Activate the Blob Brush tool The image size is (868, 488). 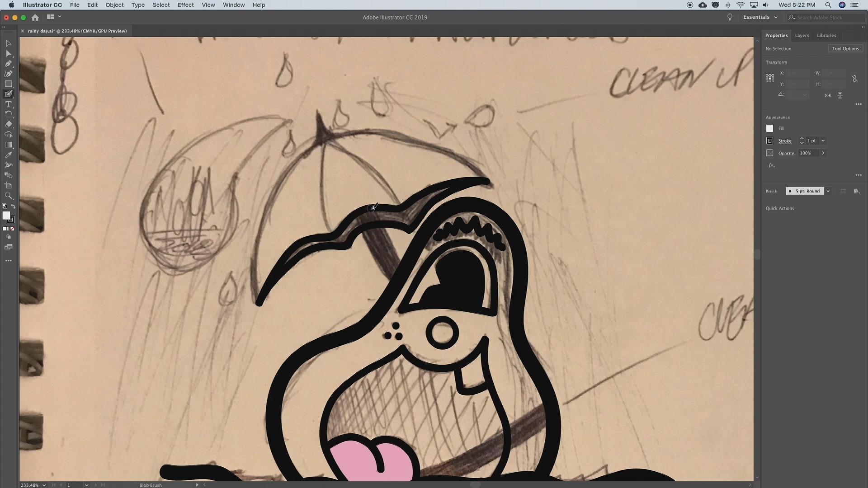click(9, 94)
